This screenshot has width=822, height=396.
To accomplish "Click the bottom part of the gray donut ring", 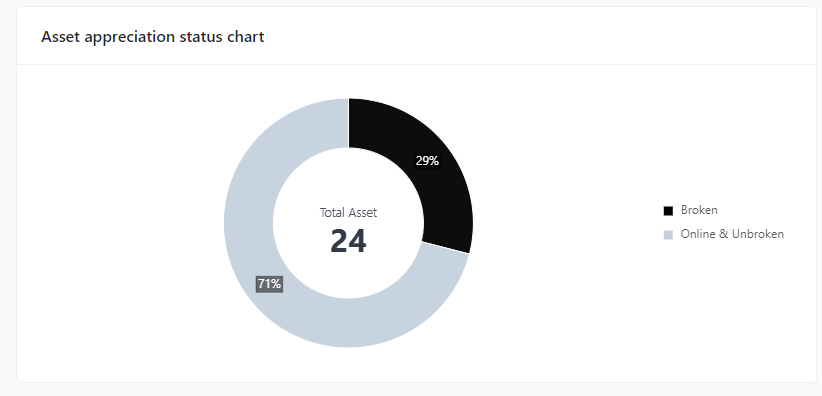I will pyautogui.click(x=348, y=323).
